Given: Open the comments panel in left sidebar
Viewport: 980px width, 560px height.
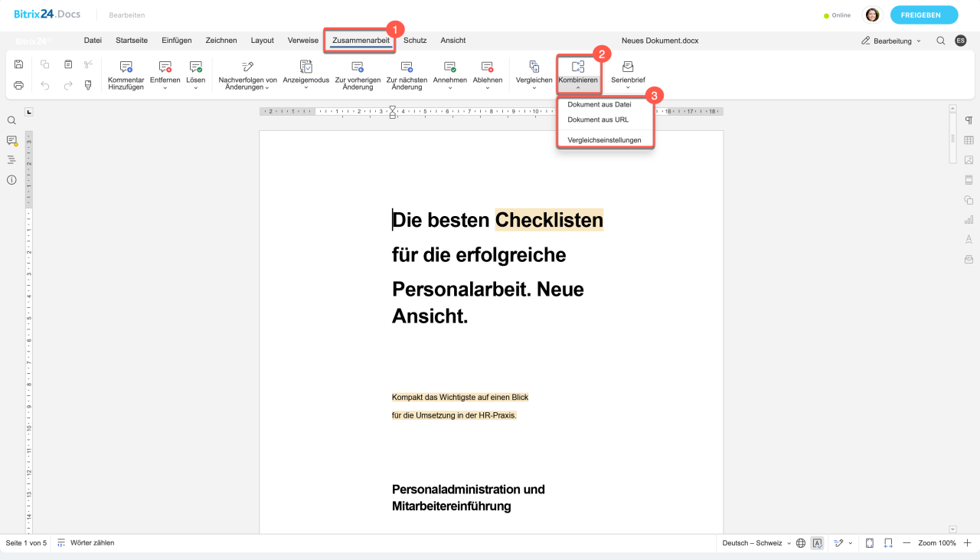Looking at the screenshot, I should coord(11,140).
